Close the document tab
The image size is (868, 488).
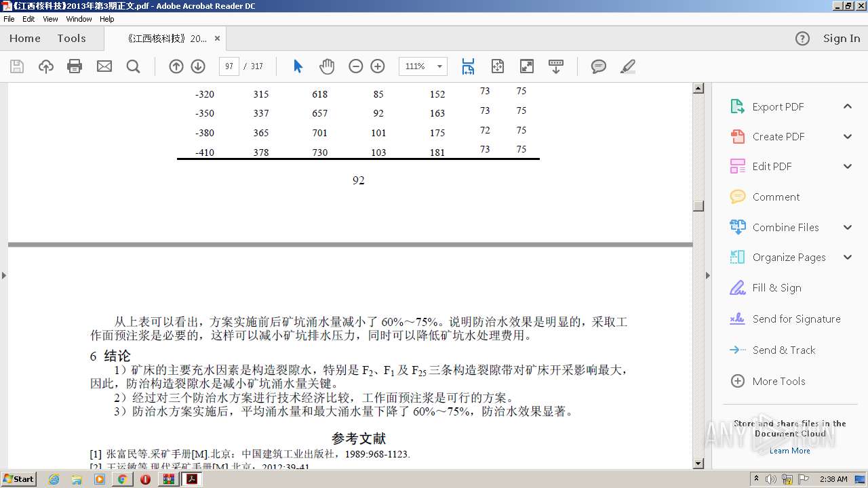218,39
